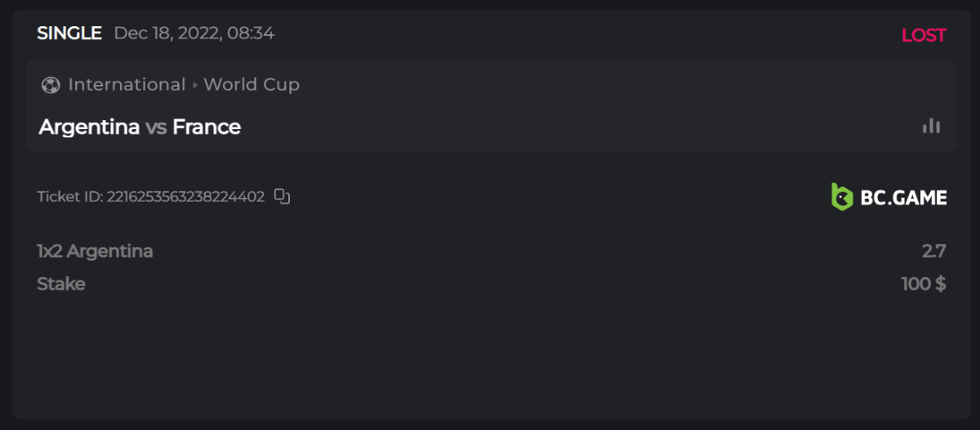
Task: Open the International category link
Action: point(127,85)
